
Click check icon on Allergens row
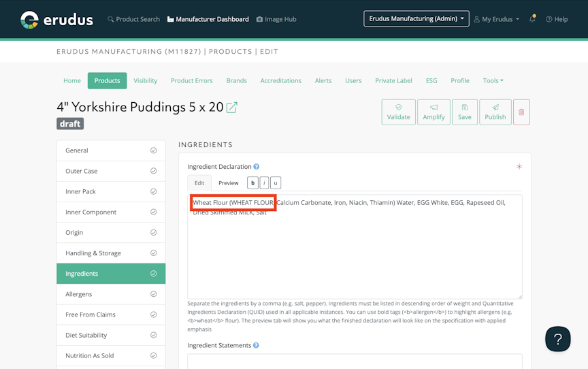[x=154, y=294]
